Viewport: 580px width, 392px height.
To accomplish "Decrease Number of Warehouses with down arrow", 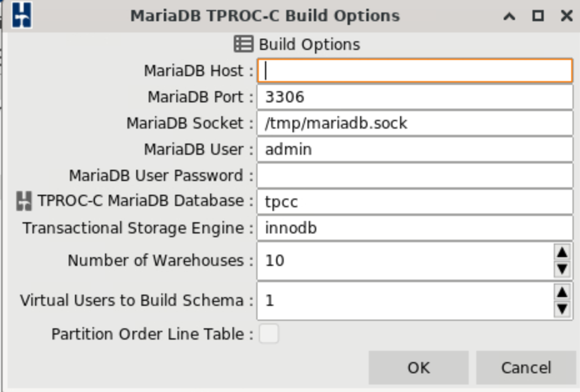I will pyautogui.click(x=562, y=269).
